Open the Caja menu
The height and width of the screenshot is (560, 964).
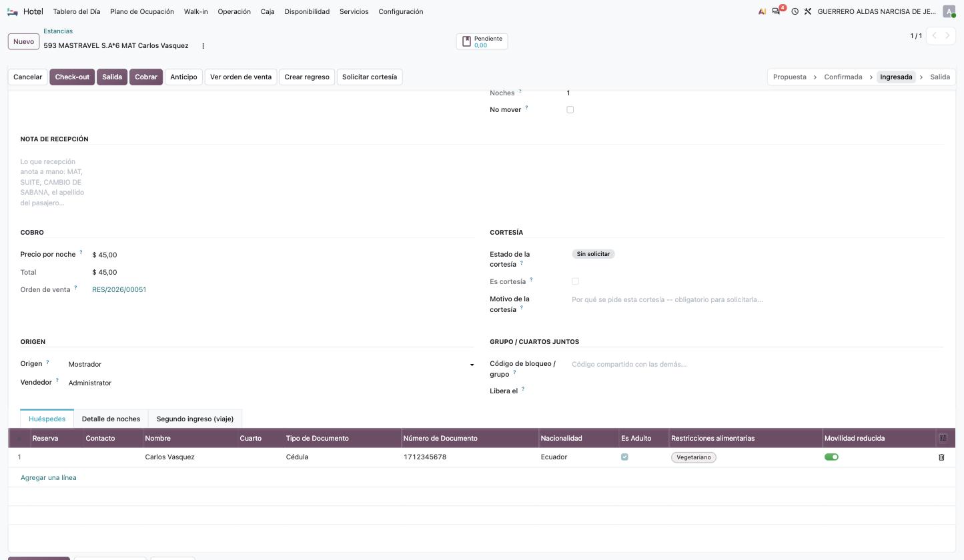(x=268, y=11)
